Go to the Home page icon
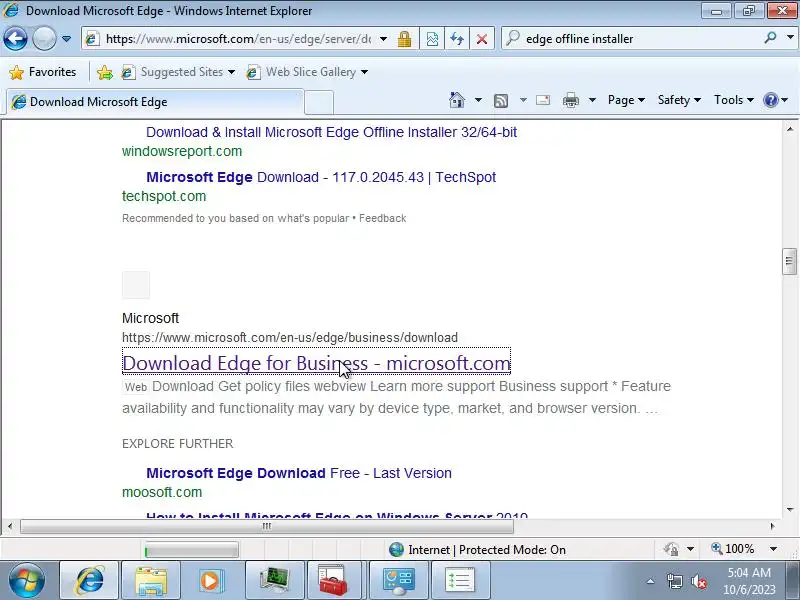 point(457,100)
